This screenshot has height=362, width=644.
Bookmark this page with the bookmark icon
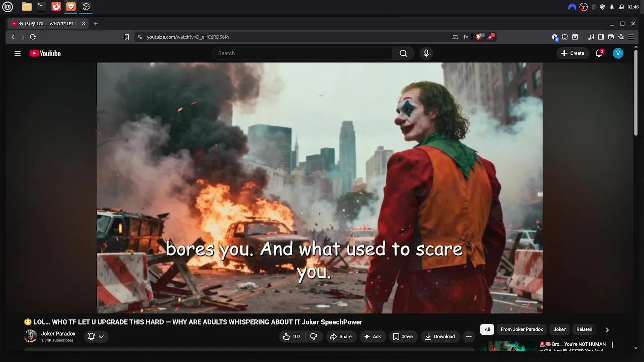[x=127, y=37]
